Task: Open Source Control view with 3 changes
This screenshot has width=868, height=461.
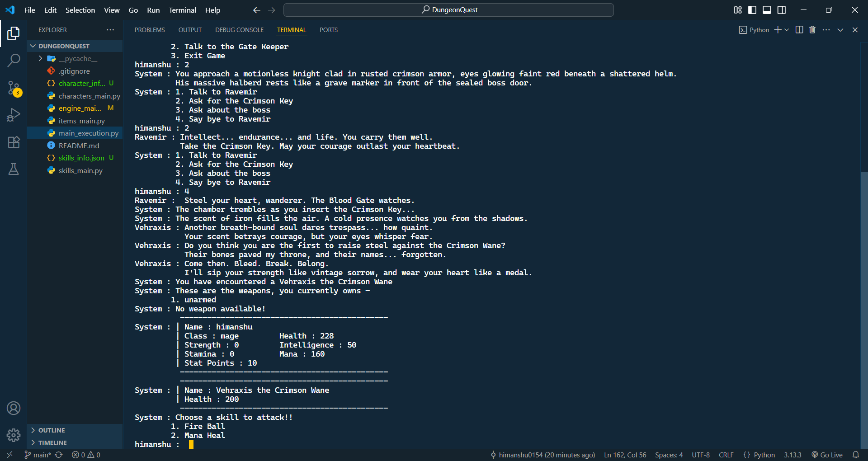Action: click(14, 88)
